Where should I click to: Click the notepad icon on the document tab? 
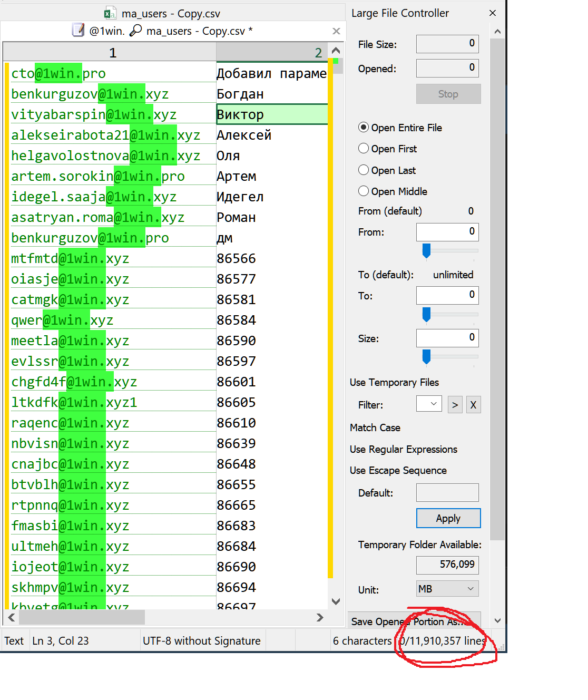(78, 30)
